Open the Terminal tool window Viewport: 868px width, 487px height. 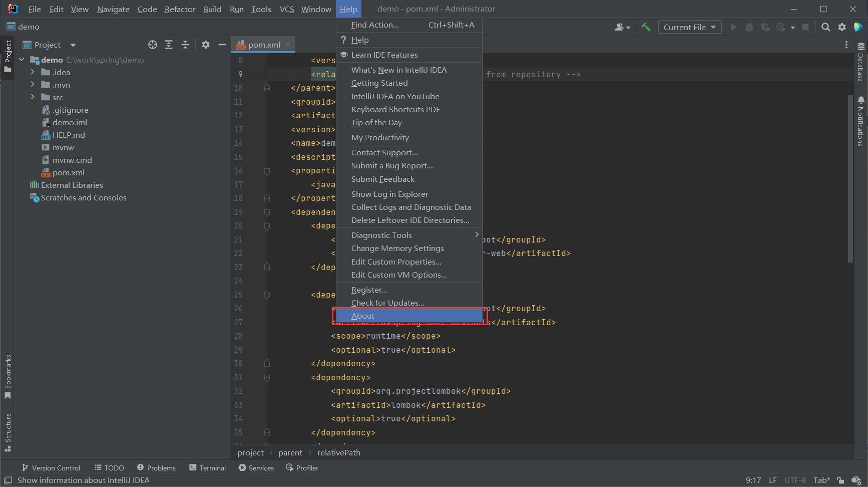[207, 468]
